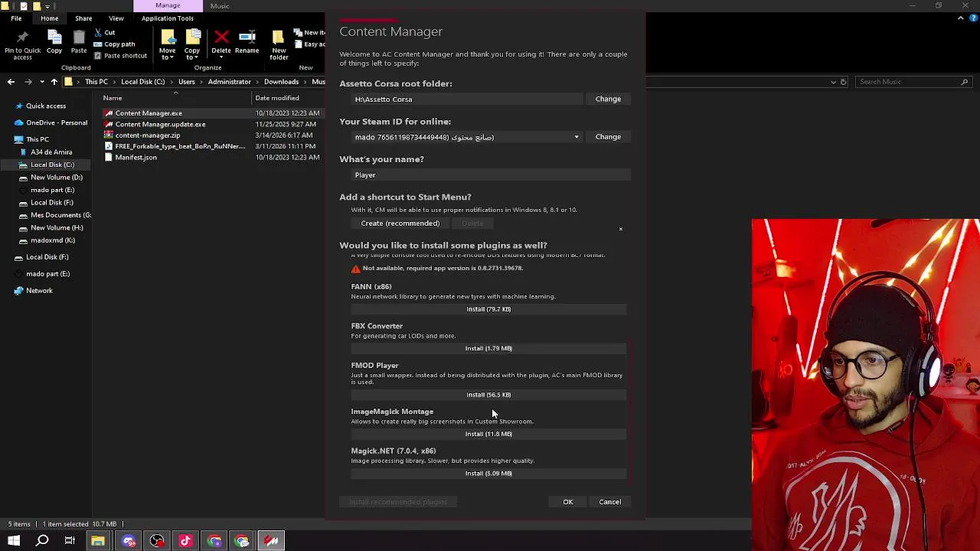Go up one folder level
Viewport: 980px width, 551px height.
point(54,82)
